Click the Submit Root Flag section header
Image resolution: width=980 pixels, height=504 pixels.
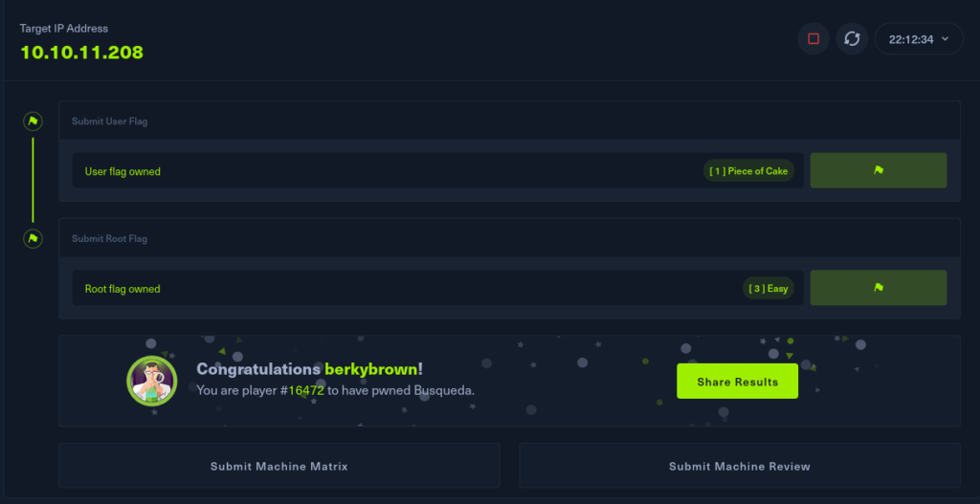pos(109,238)
